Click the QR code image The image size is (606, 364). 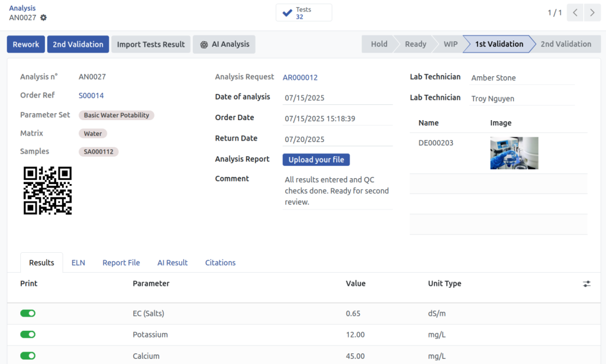click(47, 192)
